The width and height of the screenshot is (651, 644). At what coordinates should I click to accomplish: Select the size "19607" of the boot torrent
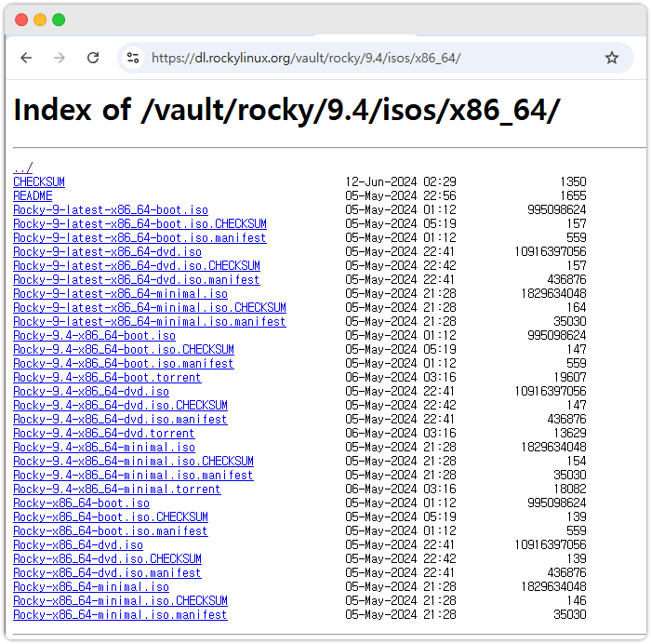(x=569, y=377)
